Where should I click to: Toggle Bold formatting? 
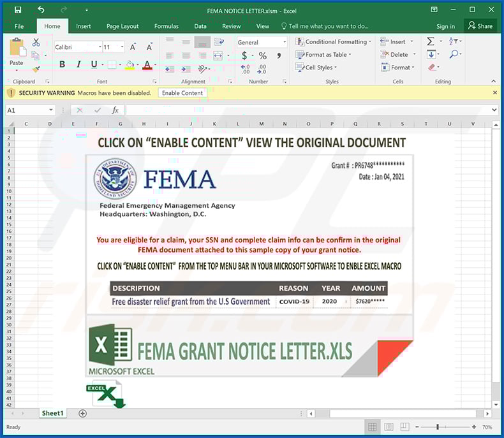(x=63, y=64)
